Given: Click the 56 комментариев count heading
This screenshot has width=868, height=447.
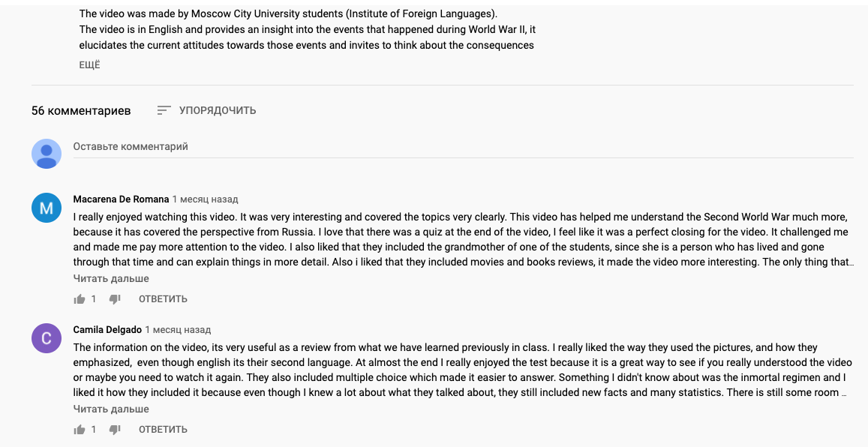Looking at the screenshot, I should point(81,111).
